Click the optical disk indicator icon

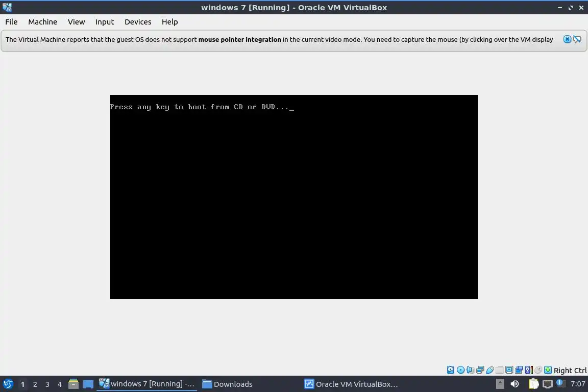click(x=460, y=370)
